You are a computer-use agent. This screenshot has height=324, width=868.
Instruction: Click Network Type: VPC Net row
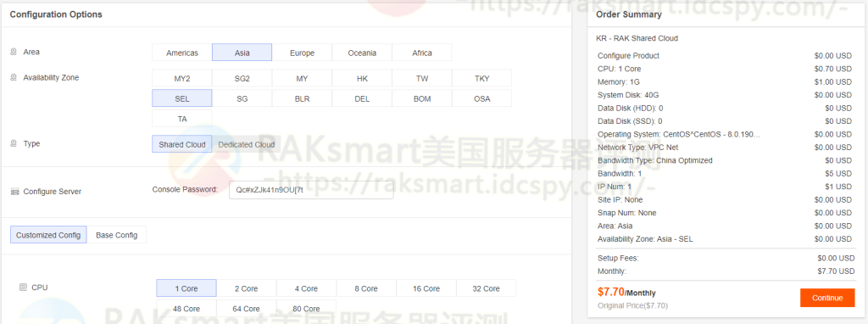click(x=725, y=148)
